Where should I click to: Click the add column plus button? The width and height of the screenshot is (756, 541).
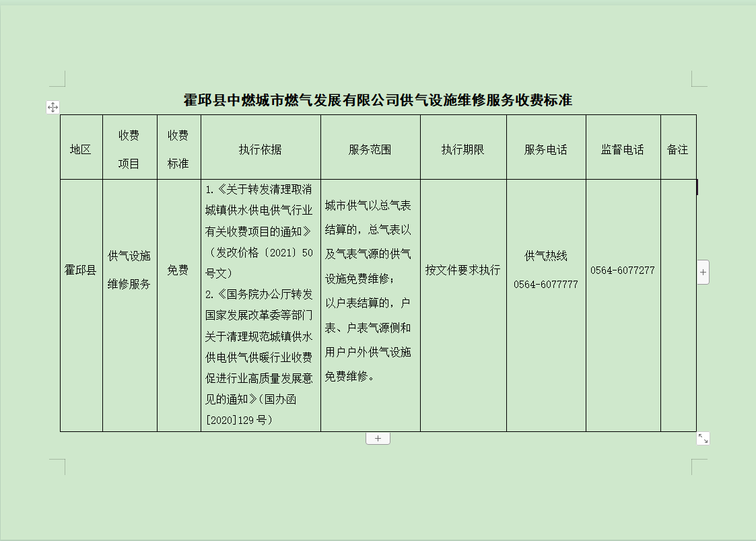pos(703,272)
